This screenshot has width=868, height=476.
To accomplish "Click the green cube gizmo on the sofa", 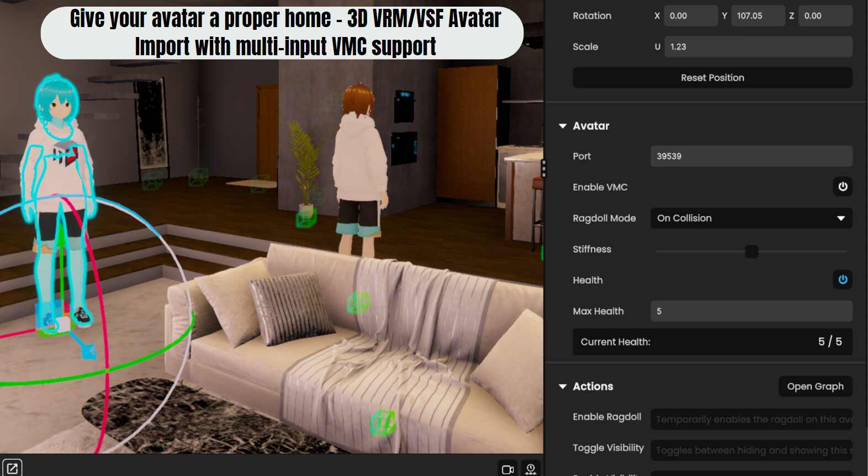I will [358, 303].
